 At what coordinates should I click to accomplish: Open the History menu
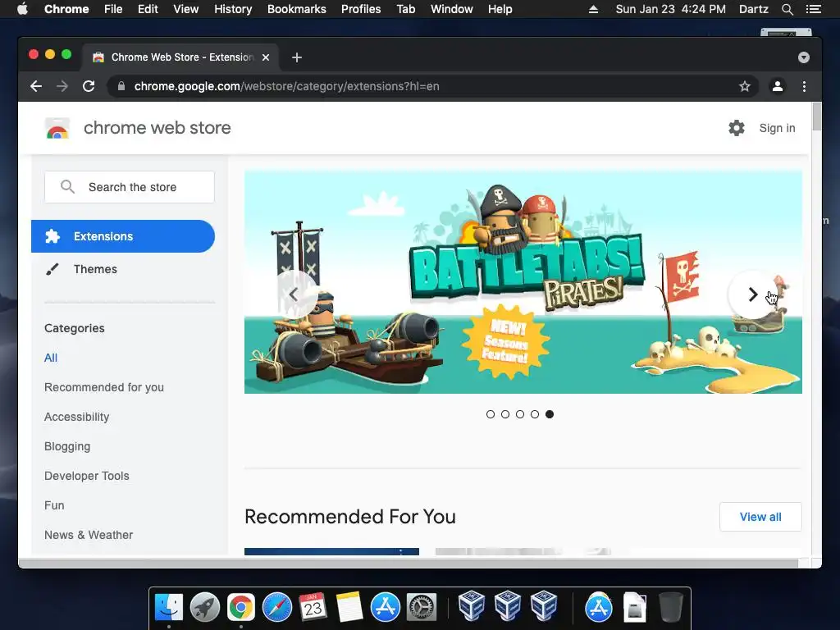[x=233, y=9]
